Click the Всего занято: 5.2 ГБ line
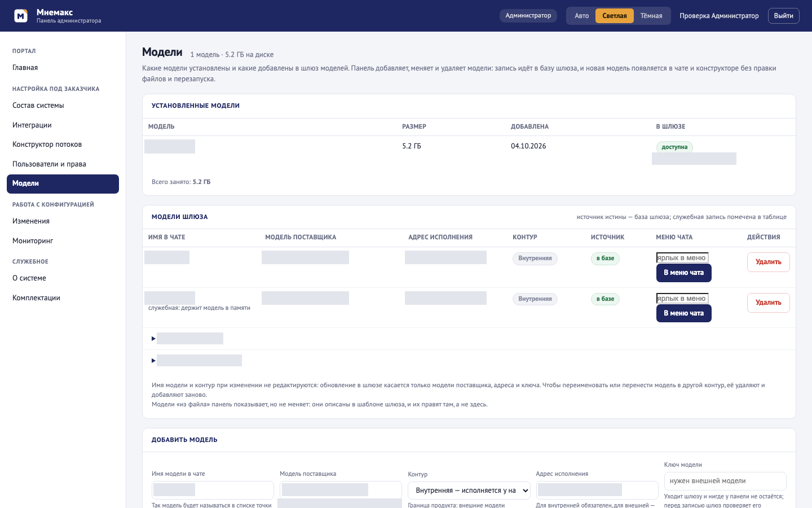The height and width of the screenshot is (508, 812). point(181,182)
